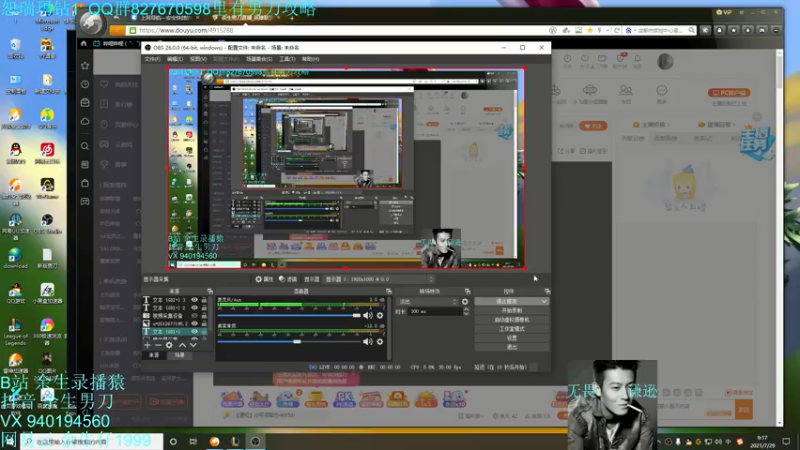Open OBS 视图(V) menu
This screenshot has height=450, width=800.
[x=198, y=59]
